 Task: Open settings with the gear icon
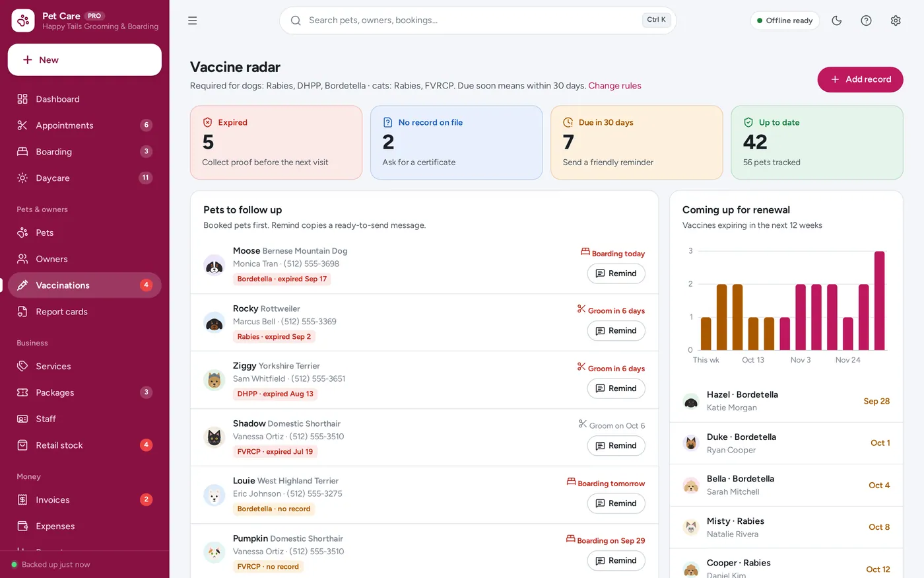(x=896, y=20)
